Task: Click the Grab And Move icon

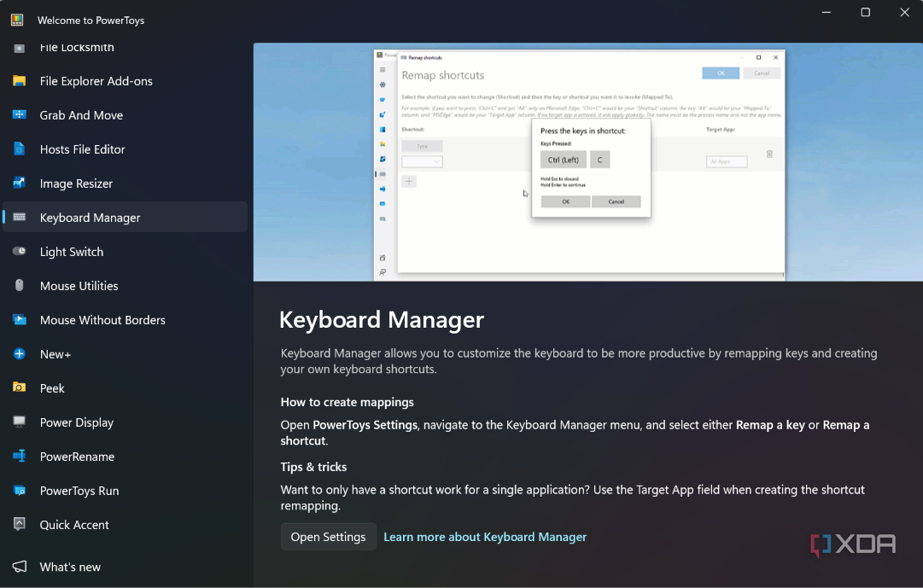Action: click(x=20, y=115)
